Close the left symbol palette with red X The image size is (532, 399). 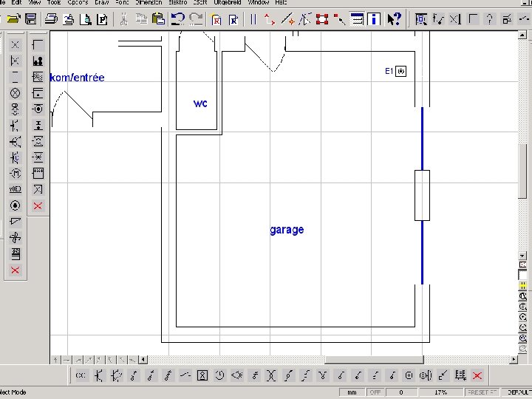(15, 270)
